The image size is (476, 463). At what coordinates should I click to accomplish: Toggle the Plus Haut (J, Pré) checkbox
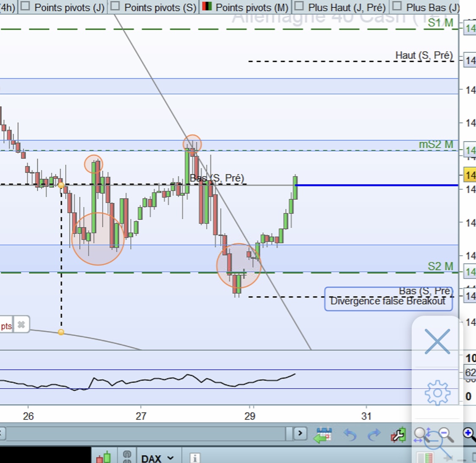pos(299,6)
